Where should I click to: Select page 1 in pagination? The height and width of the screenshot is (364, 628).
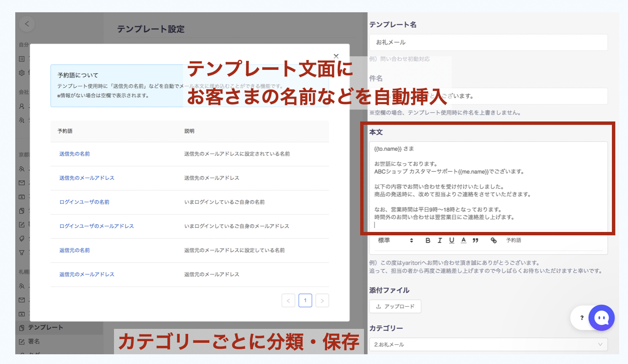(305, 301)
